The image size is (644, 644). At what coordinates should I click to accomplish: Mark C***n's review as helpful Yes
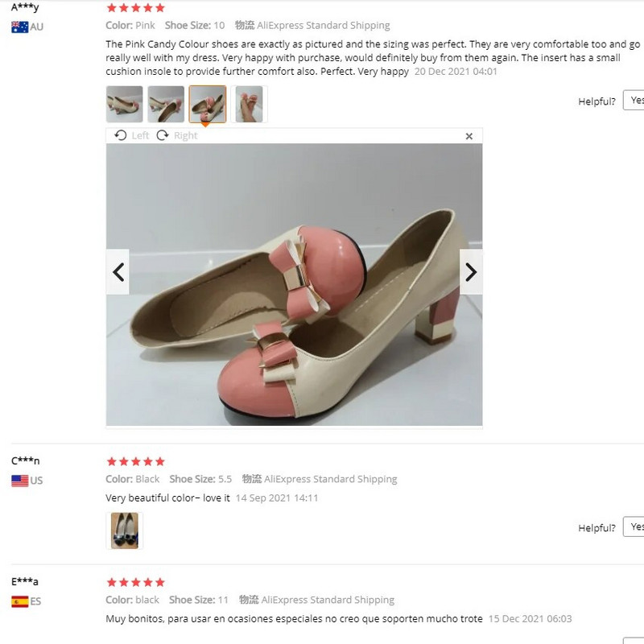(635, 527)
